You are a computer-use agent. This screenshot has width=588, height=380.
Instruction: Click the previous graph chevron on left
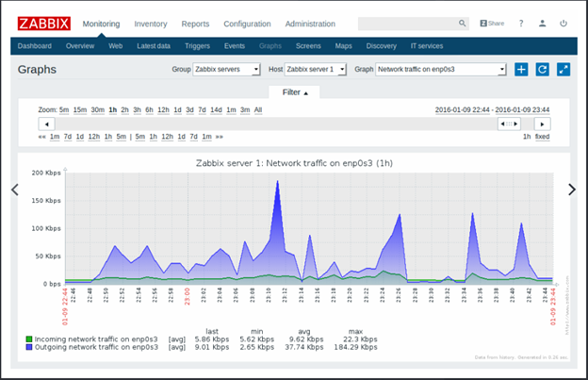point(15,190)
